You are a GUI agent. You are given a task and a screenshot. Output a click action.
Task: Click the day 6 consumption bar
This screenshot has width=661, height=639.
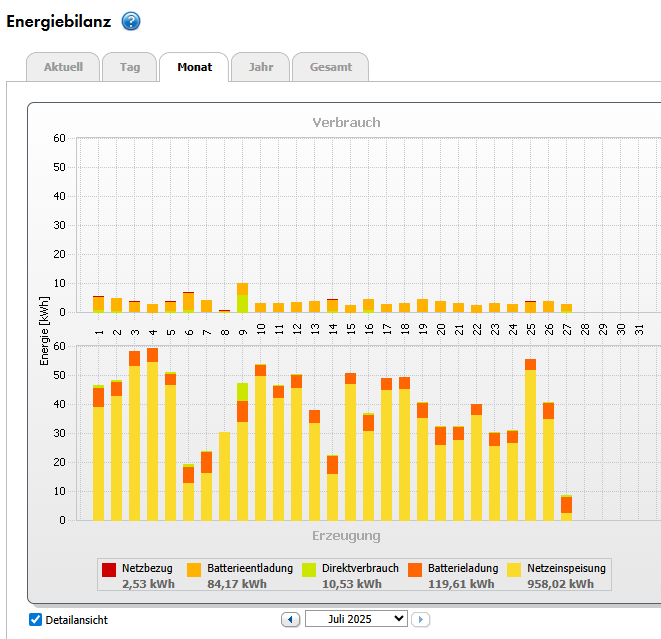tap(188, 303)
